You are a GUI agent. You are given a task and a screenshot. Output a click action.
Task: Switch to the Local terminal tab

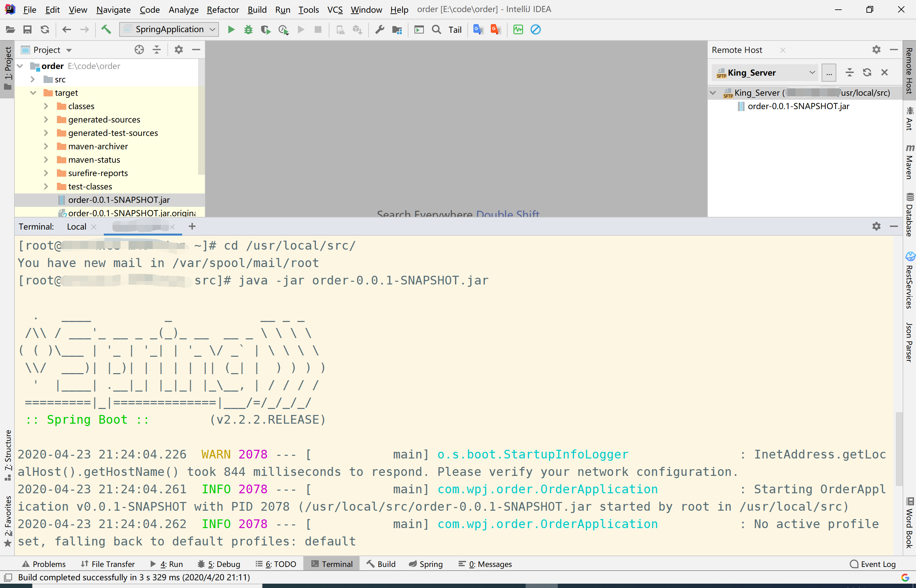[76, 226]
